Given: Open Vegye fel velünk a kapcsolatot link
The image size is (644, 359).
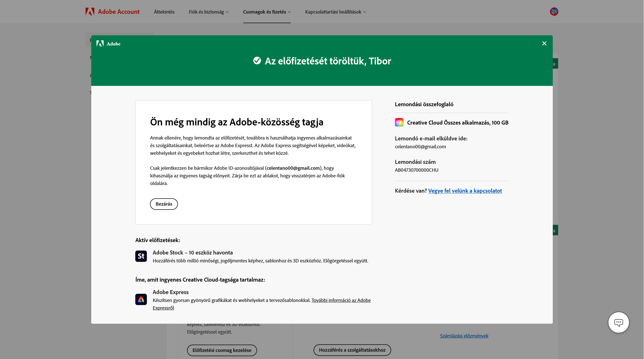Looking at the screenshot, I should point(465,191).
